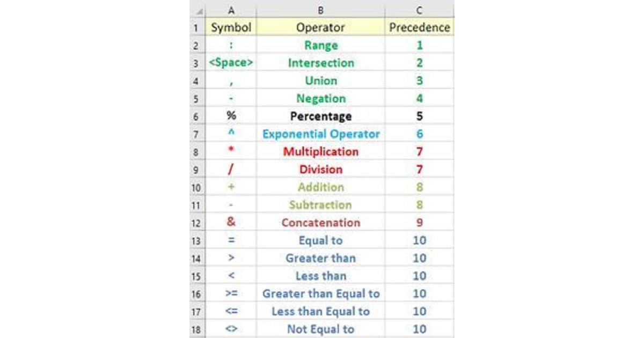Select row 1 header
644x338 pixels.
(x=197, y=27)
